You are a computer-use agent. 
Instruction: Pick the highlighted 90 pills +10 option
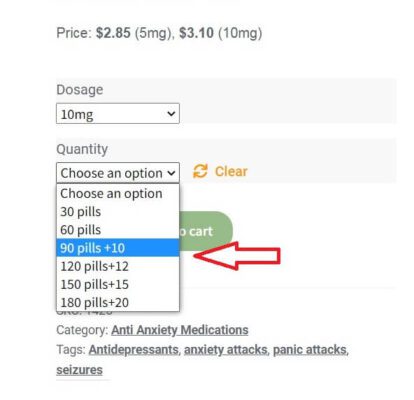(x=118, y=248)
